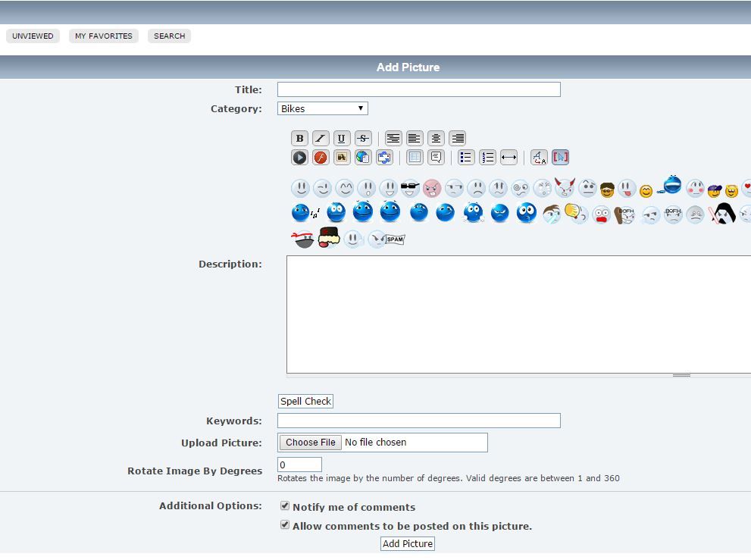Screen dimensions: 751x560
Task: Insert the winking smiley
Action: pyautogui.click(x=322, y=188)
